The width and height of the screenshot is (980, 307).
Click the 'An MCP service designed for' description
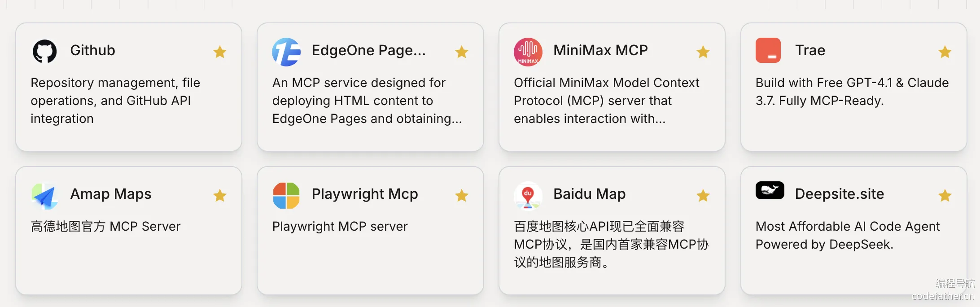click(x=367, y=101)
